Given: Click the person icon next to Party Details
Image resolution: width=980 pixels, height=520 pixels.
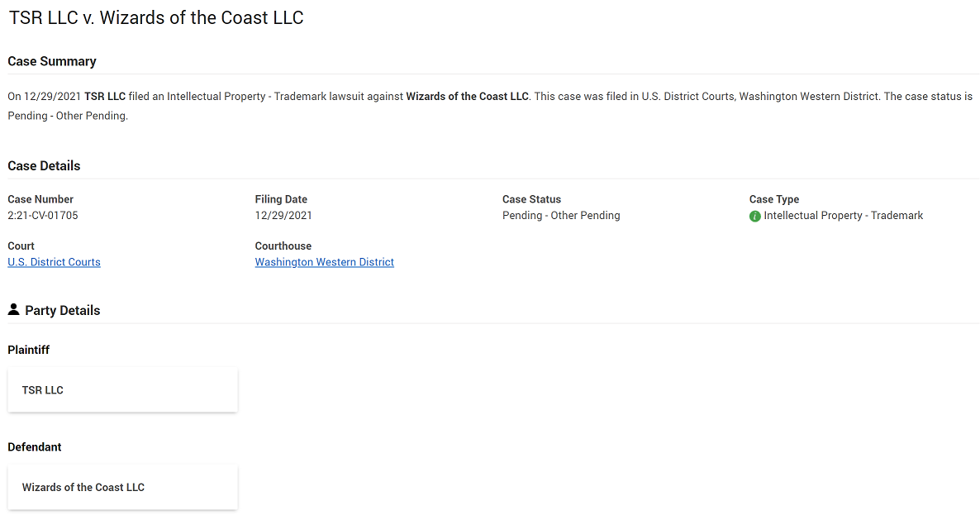Looking at the screenshot, I should coord(13,309).
